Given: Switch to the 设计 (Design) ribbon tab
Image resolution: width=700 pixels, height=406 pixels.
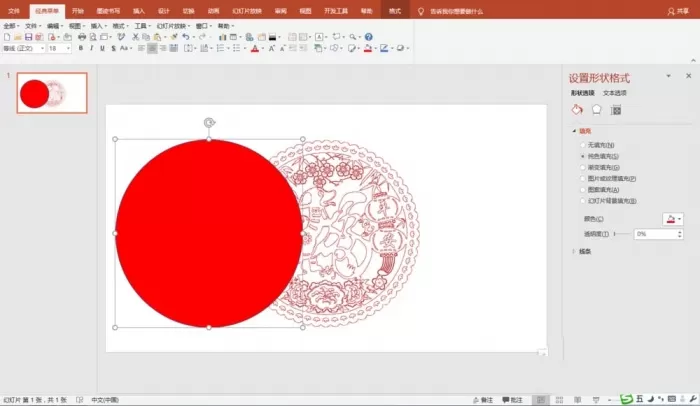Looking at the screenshot, I should (164, 11).
